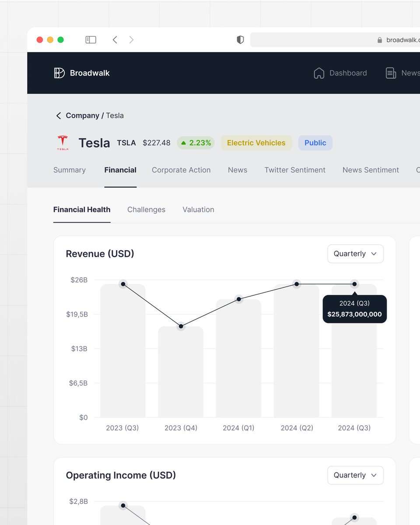Open Revenue chart Quarterly dropdown
The height and width of the screenshot is (525, 420).
point(355,254)
